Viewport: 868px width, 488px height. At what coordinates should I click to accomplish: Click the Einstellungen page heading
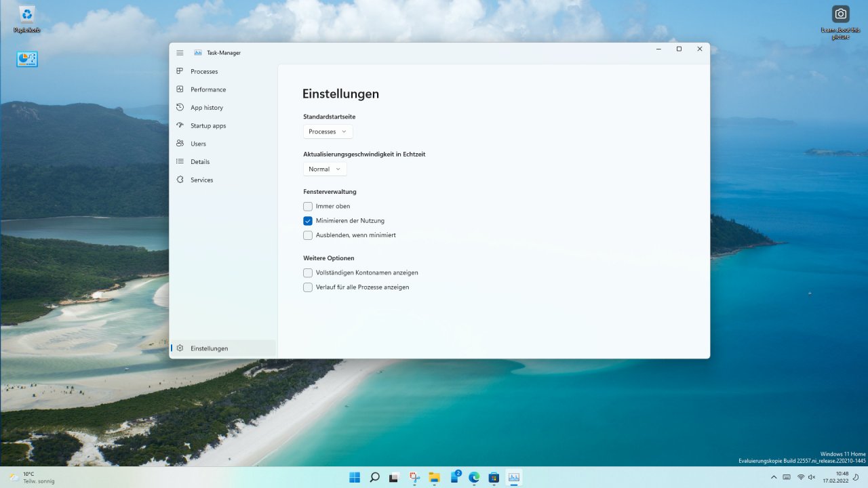(340, 94)
